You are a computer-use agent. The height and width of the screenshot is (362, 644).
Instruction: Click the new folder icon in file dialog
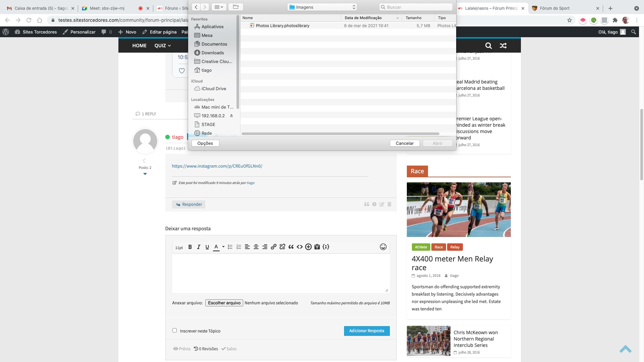236,7
